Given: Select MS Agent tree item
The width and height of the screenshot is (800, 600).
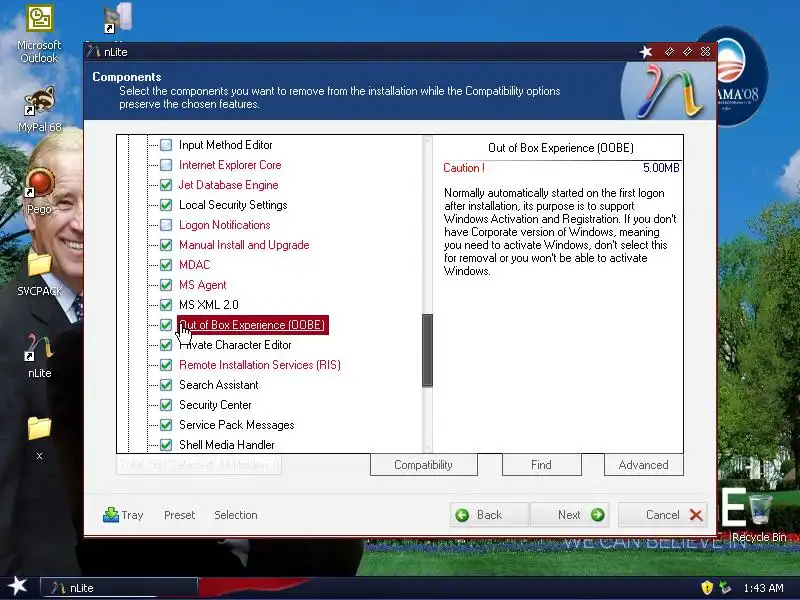Looking at the screenshot, I should point(203,285).
